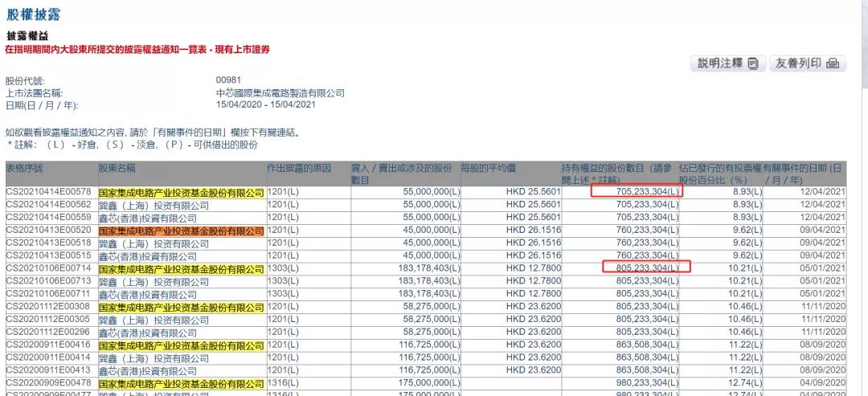
Task: Click price HKD 26.1516 in row CS20210413E00520
Action: pyautogui.click(x=533, y=230)
